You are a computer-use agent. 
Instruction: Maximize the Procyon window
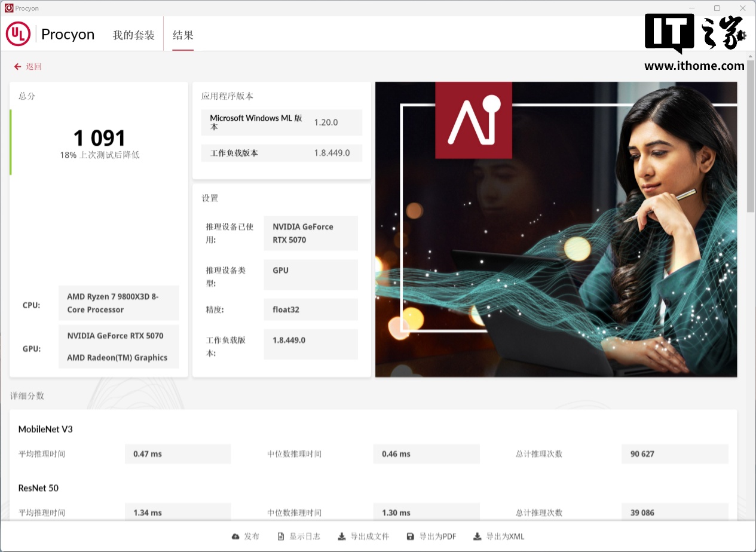tap(717, 8)
